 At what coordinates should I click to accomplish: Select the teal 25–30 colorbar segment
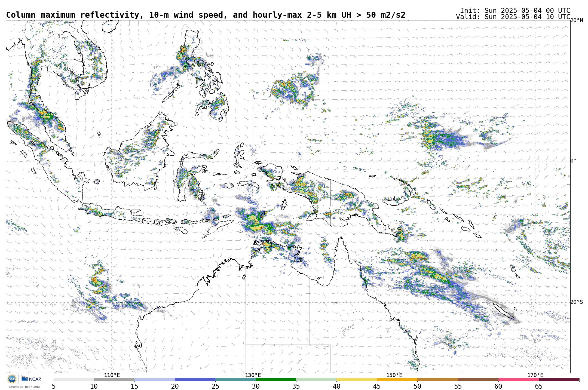235,379
